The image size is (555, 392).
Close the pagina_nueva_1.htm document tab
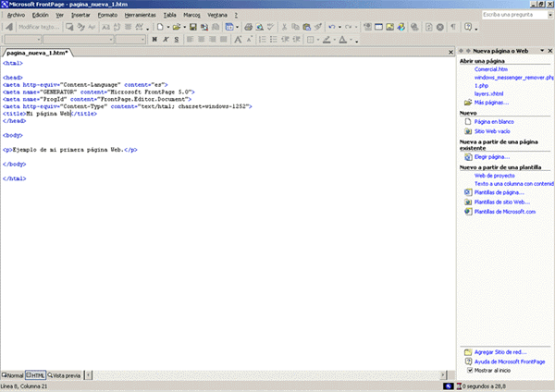click(x=450, y=53)
